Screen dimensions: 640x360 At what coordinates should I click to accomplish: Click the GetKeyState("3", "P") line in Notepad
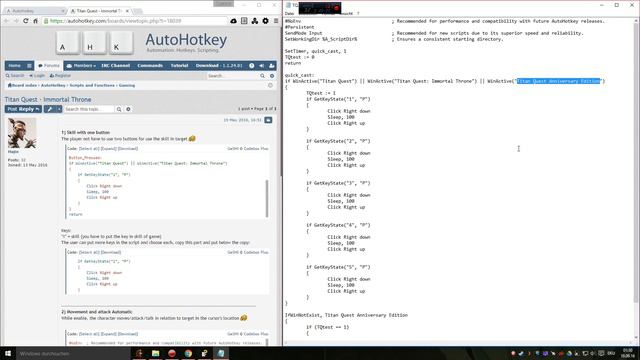(338, 183)
